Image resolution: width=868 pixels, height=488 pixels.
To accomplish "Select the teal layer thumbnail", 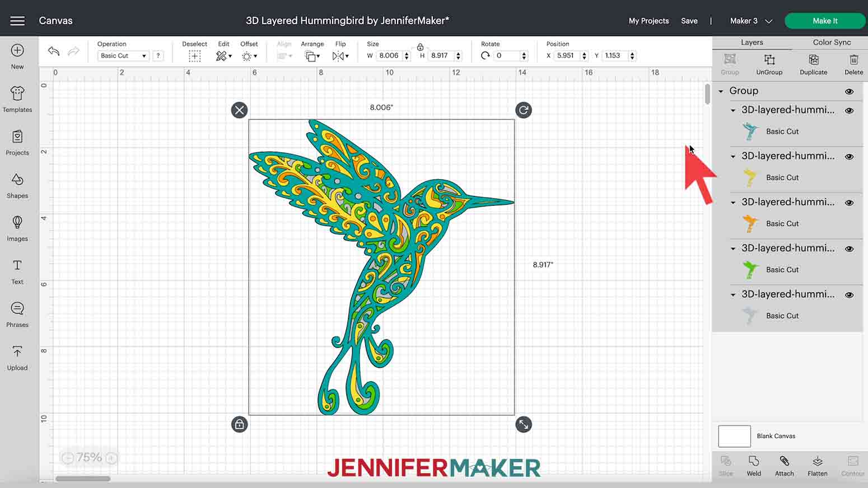I will click(750, 132).
